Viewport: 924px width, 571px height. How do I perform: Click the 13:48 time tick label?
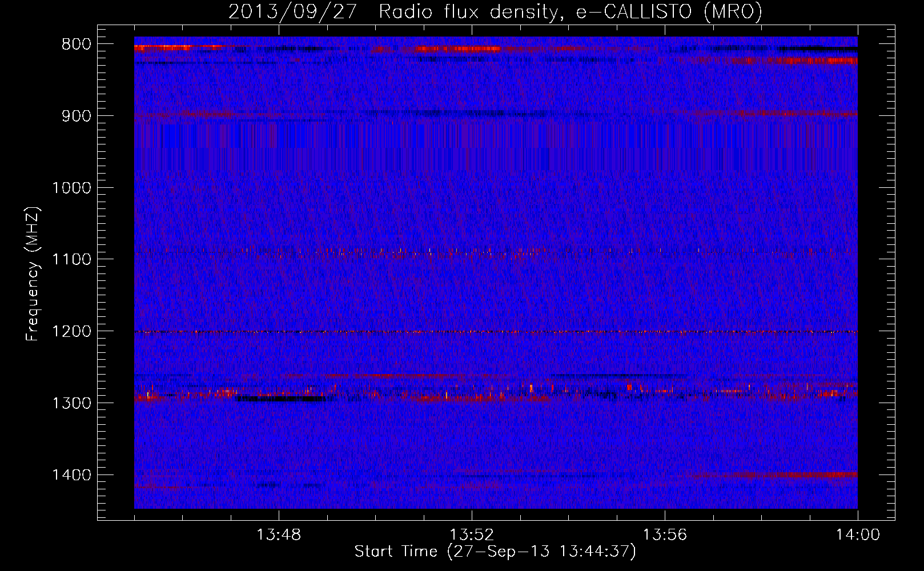[279, 535]
